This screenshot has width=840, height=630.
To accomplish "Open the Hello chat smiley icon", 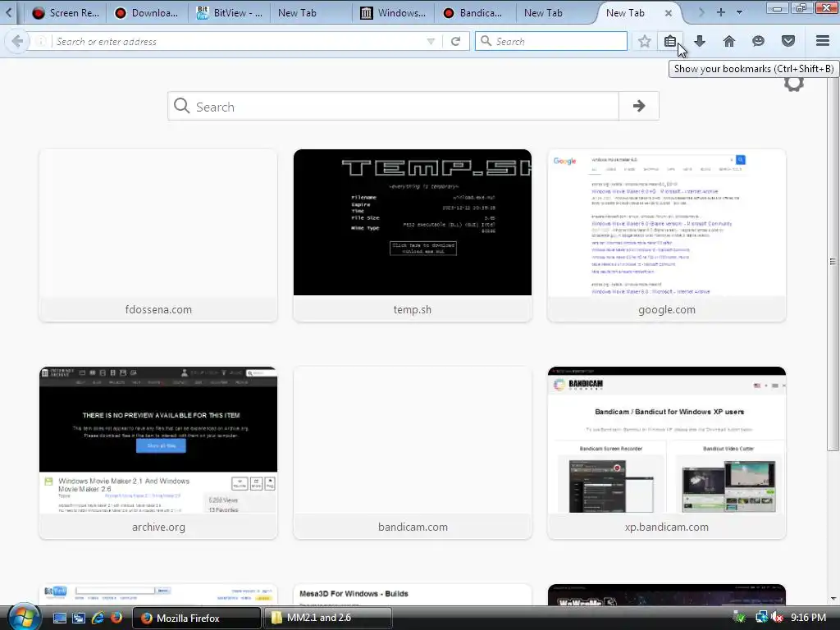I will pyautogui.click(x=758, y=41).
